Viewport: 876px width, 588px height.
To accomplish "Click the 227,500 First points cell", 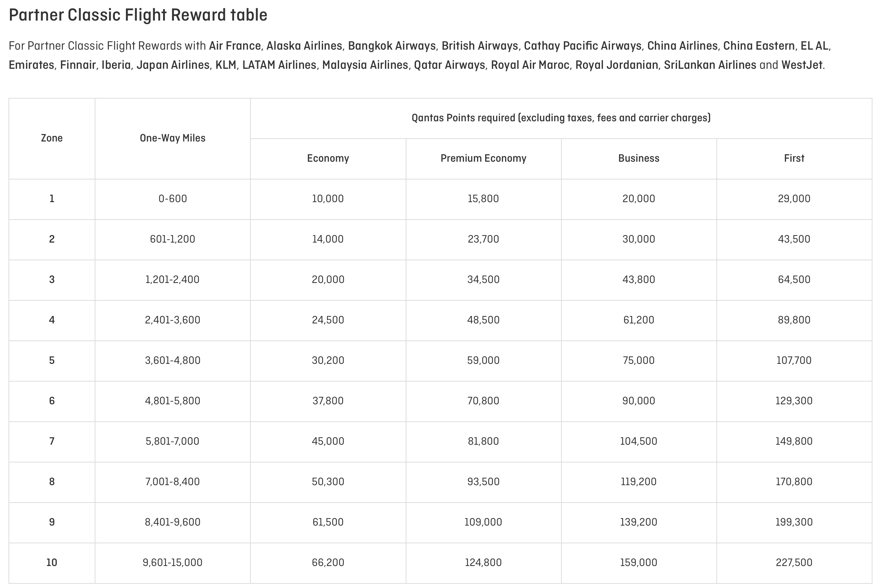I will (x=794, y=562).
